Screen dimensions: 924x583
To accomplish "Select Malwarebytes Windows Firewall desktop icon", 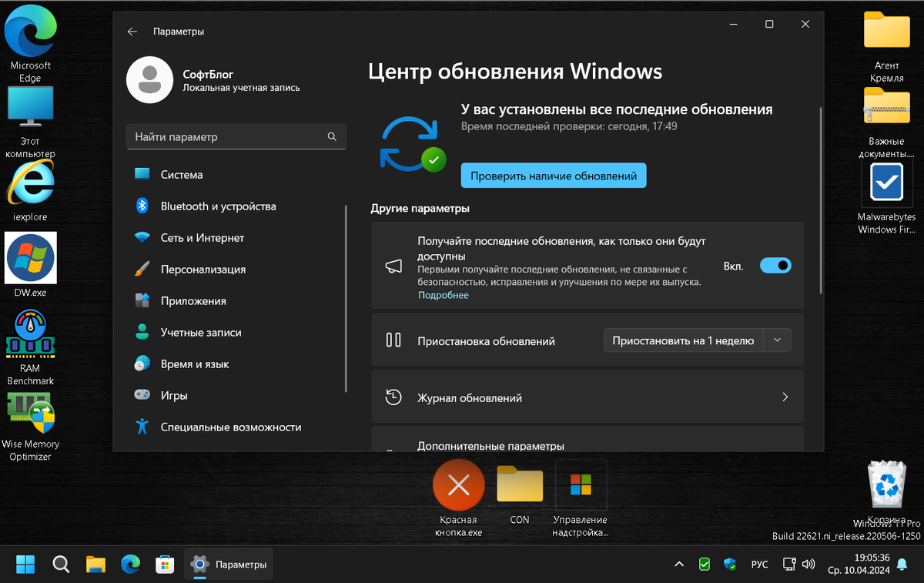I will [886, 198].
